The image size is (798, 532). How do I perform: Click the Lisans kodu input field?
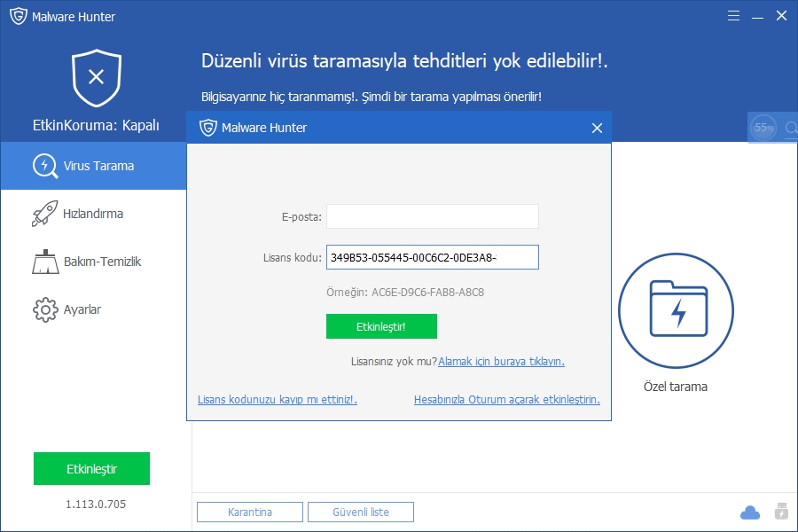click(x=432, y=257)
